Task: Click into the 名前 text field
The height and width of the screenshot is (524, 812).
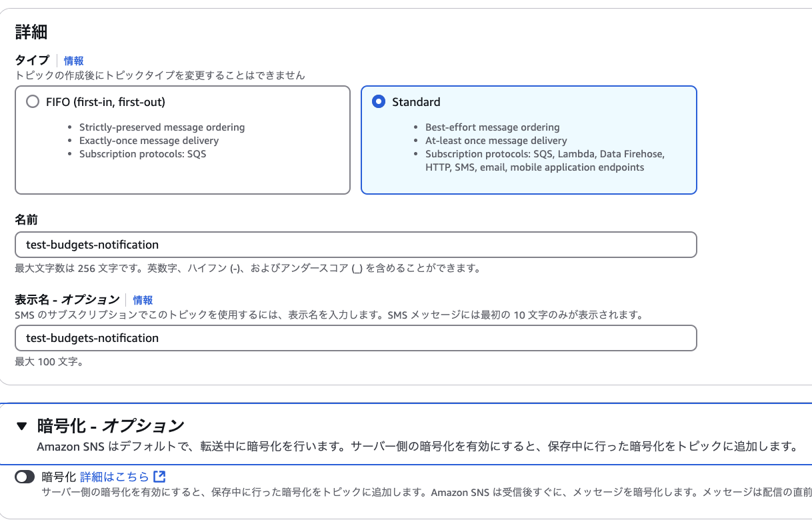Action: pyautogui.click(x=356, y=245)
